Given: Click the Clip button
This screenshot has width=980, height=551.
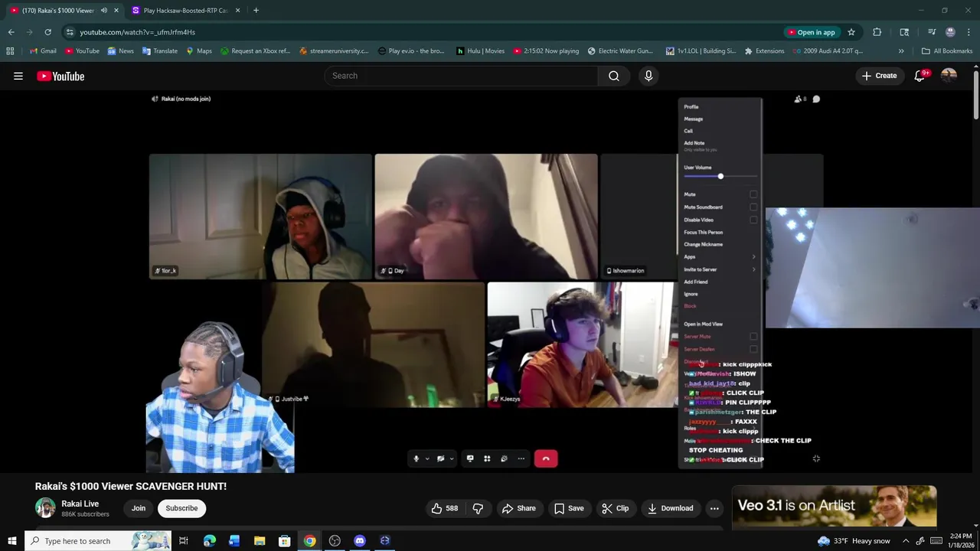Looking at the screenshot, I should [x=616, y=508].
